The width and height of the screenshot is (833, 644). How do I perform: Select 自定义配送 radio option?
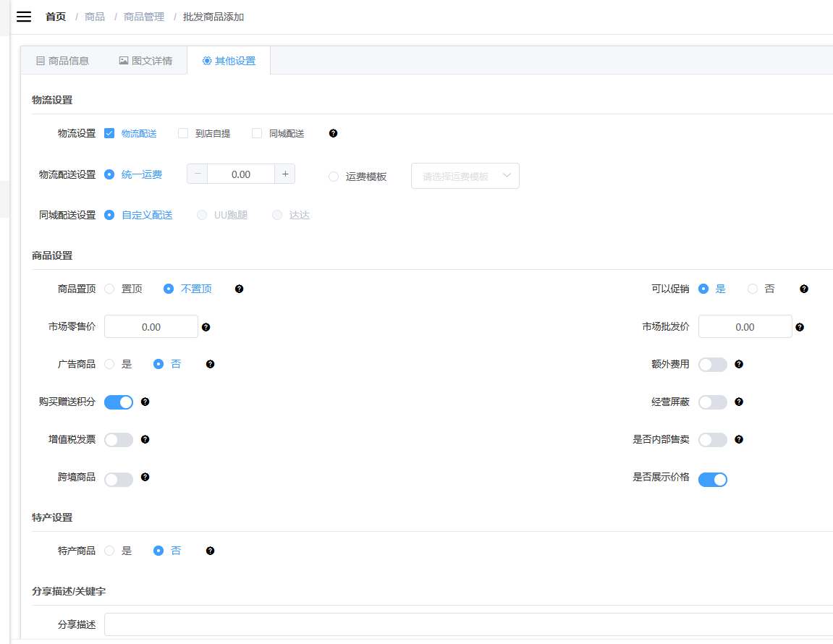(109, 215)
